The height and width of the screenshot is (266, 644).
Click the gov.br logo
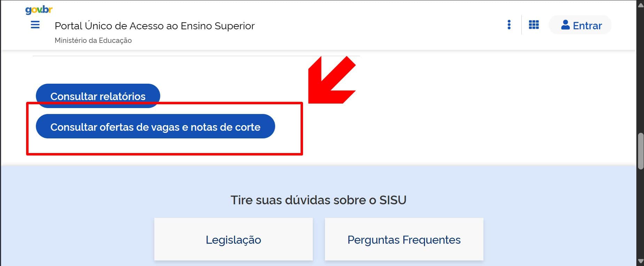point(39,10)
